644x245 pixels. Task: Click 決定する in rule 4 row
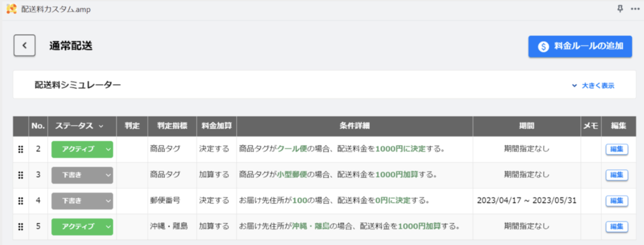pyautogui.click(x=214, y=200)
